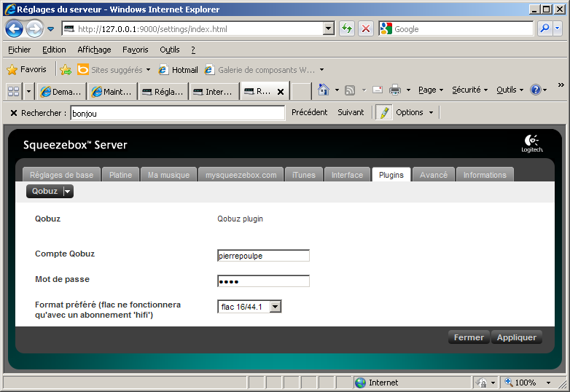Viewport: 570px width, 392px height.
Task: Open the Quick Tabs grid icon
Action: 14,91
